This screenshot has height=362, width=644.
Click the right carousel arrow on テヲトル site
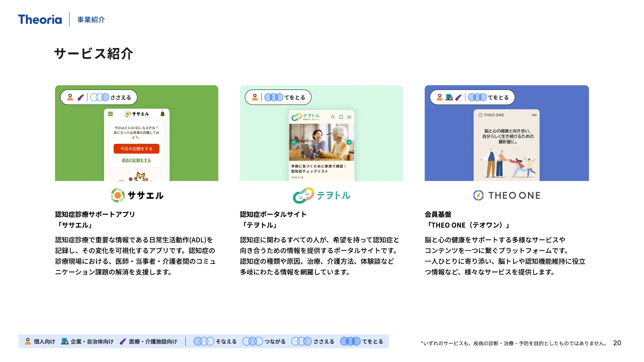pyautogui.click(x=349, y=142)
